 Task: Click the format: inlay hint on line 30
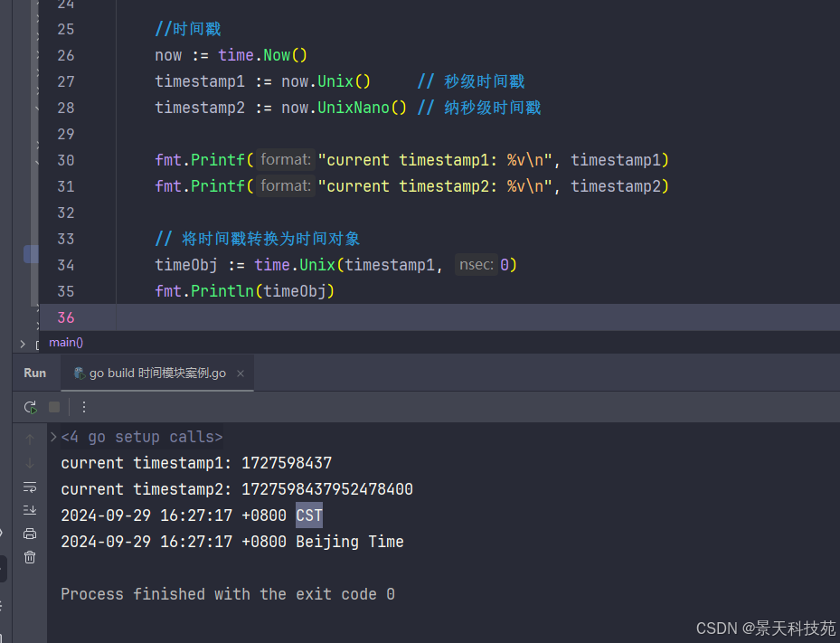[x=286, y=160]
